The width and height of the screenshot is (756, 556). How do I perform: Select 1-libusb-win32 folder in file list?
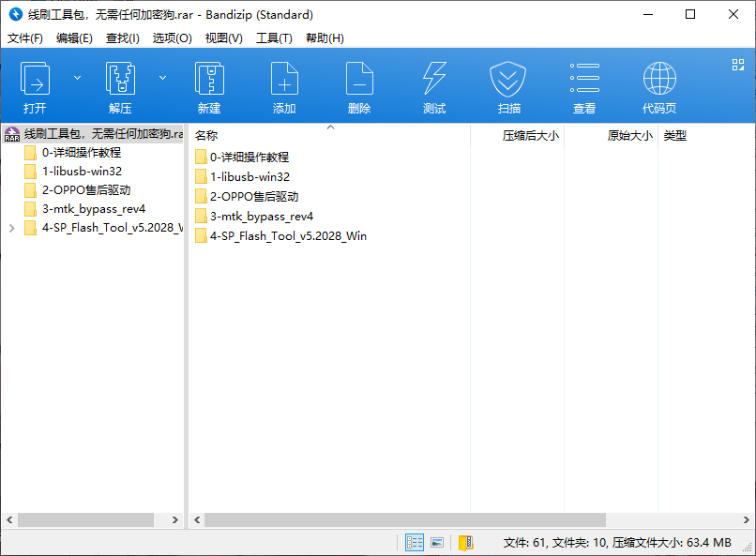(249, 177)
